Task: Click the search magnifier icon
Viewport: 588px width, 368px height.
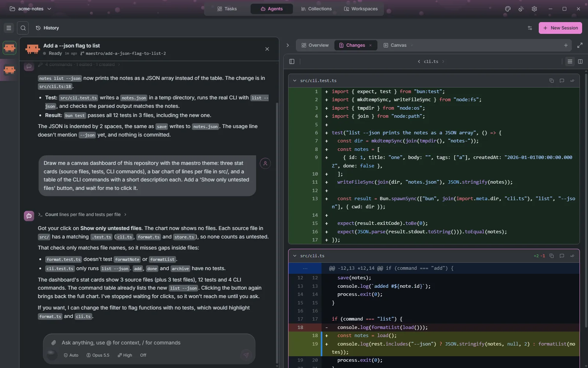Action: 23,28
